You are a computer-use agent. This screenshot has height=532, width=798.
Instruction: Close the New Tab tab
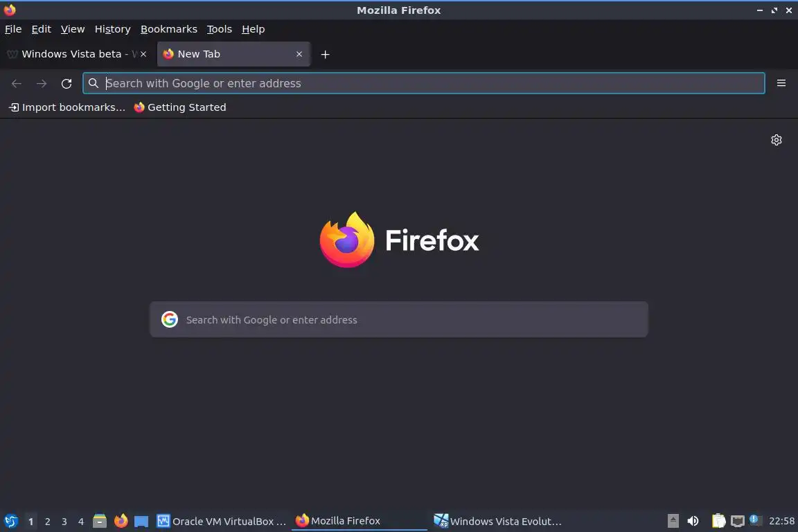click(x=299, y=54)
